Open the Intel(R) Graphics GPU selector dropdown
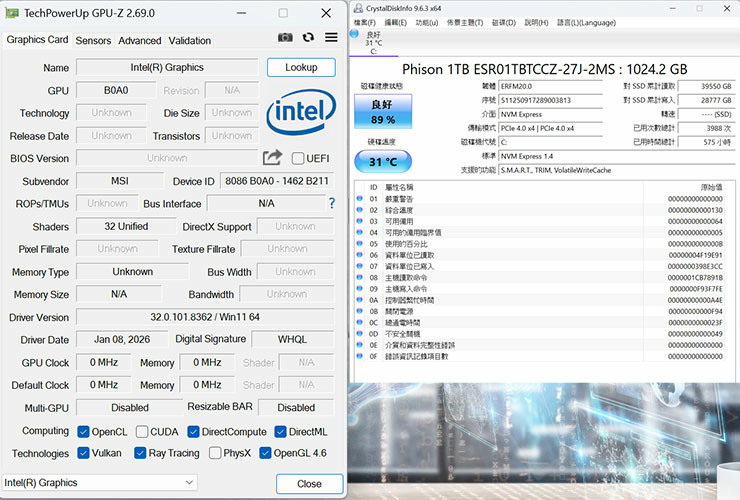 [100, 483]
